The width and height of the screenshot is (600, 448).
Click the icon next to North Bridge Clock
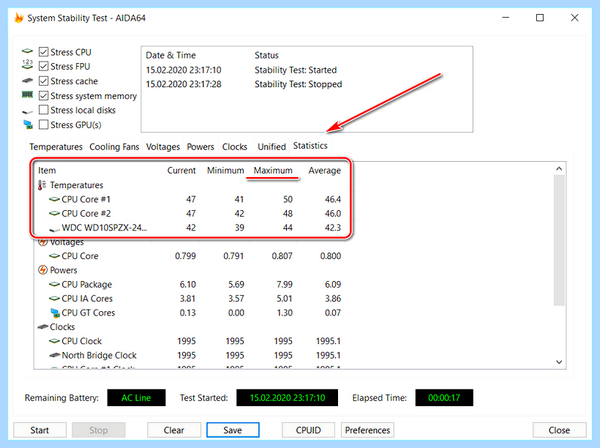pos(54,355)
